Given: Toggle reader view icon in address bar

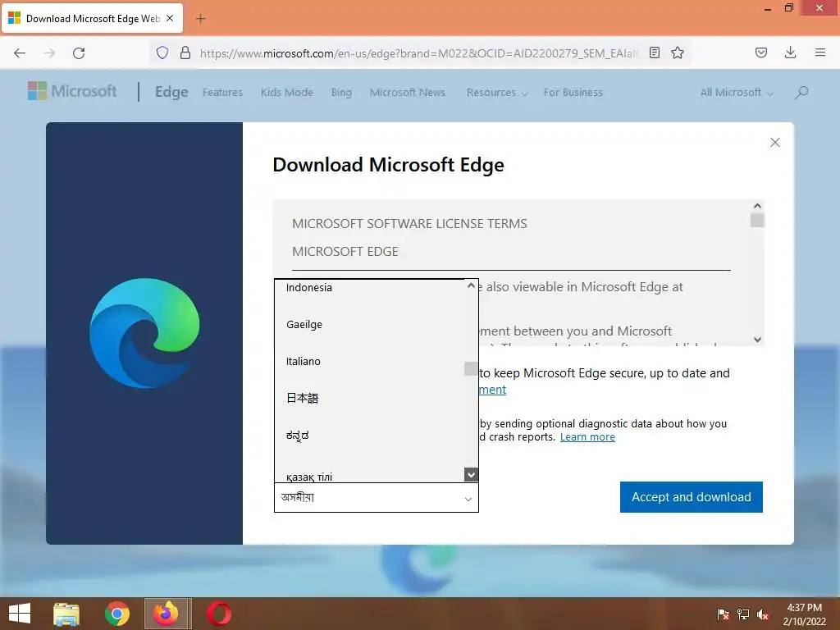Looking at the screenshot, I should (654, 52).
